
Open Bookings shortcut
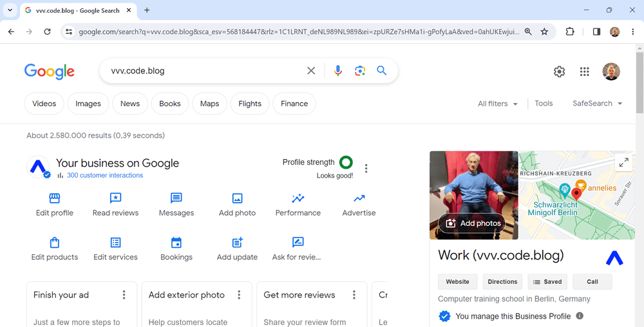[176, 248]
